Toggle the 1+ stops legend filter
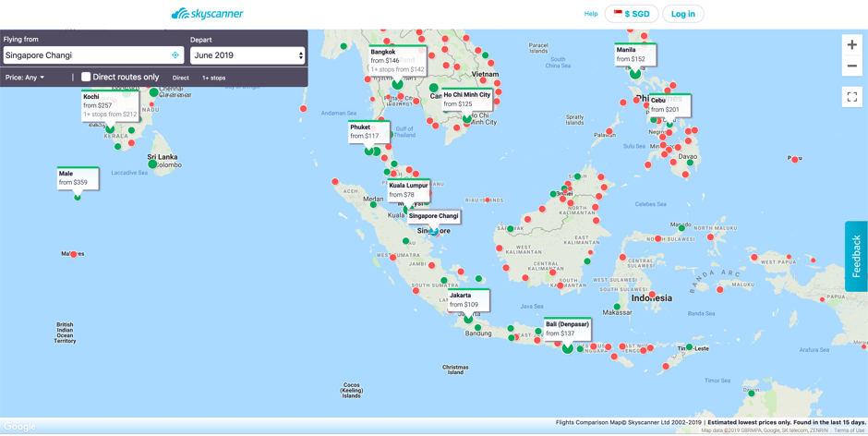This screenshot has width=868, height=436. pos(213,79)
